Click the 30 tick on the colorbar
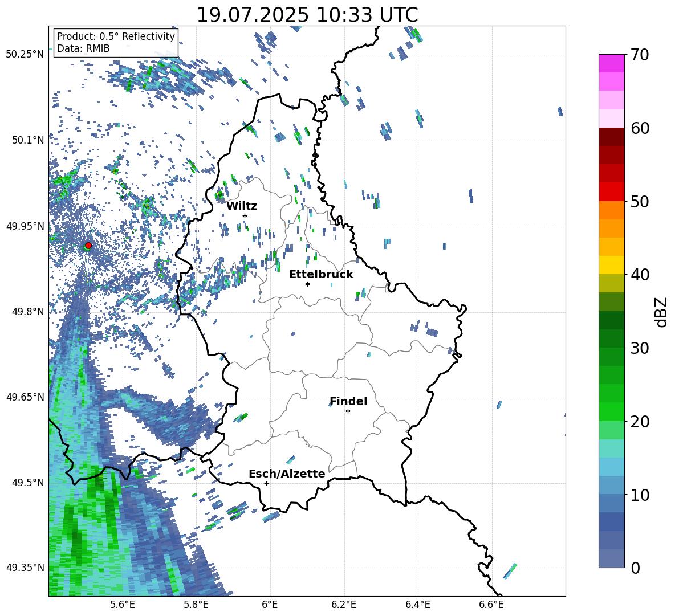The width and height of the screenshot is (675, 616). [x=640, y=348]
